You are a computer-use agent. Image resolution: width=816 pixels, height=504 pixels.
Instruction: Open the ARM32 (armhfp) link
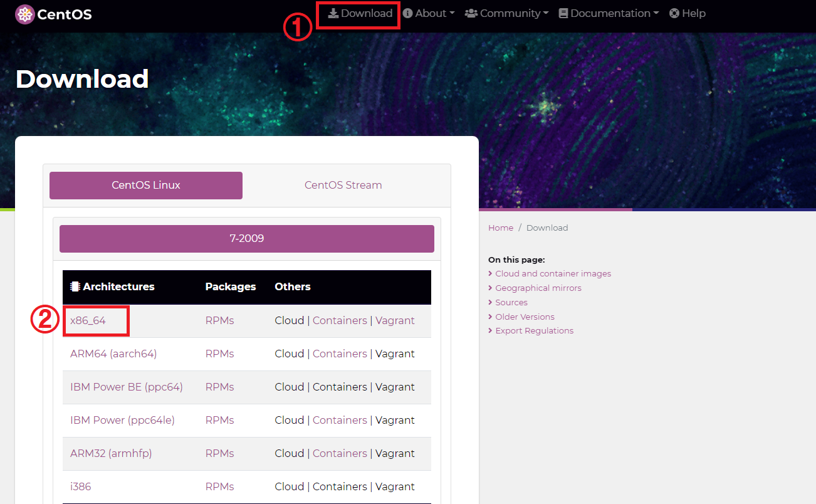coord(111,453)
